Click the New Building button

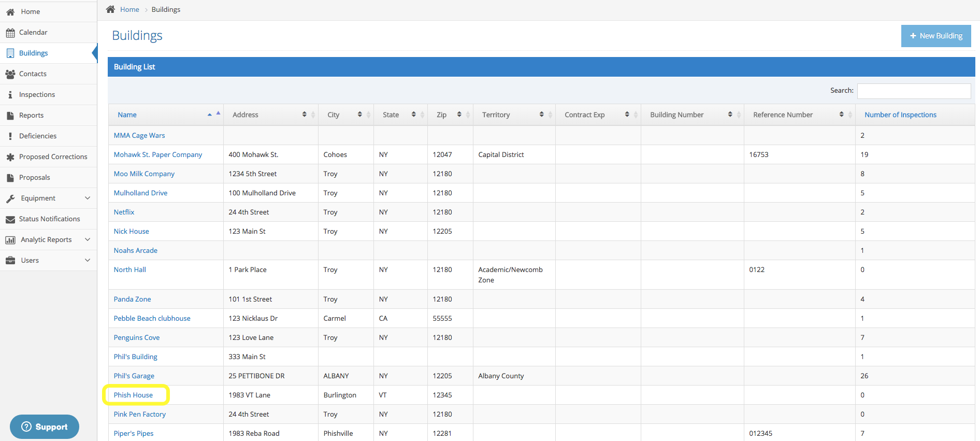coord(936,36)
